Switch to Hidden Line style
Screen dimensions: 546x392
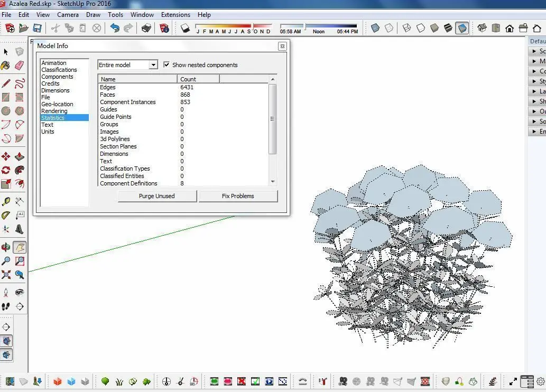point(421,28)
